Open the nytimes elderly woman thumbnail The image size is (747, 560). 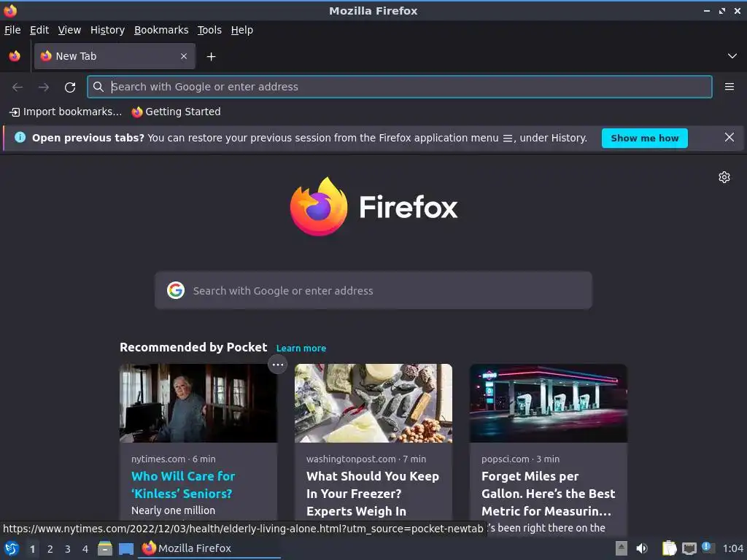click(198, 402)
